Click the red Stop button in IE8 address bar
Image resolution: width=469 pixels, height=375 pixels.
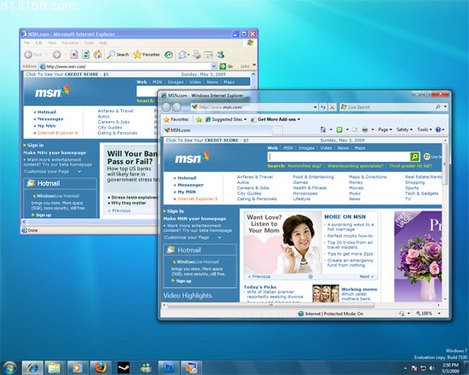click(x=332, y=107)
